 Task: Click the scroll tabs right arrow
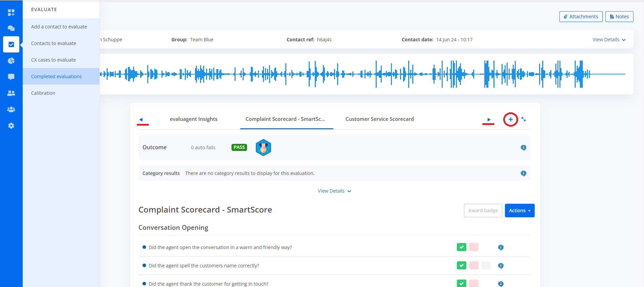coord(489,119)
